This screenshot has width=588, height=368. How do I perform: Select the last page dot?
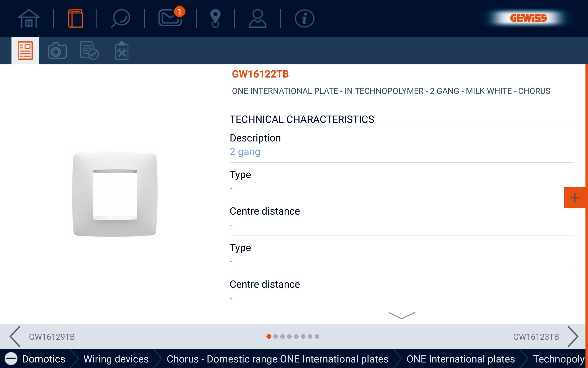tap(317, 336)
